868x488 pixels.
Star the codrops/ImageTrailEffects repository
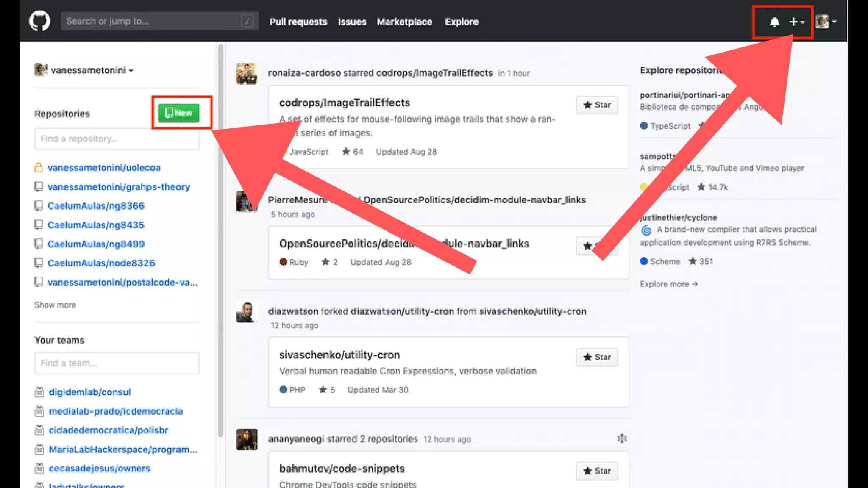(597, 105)
